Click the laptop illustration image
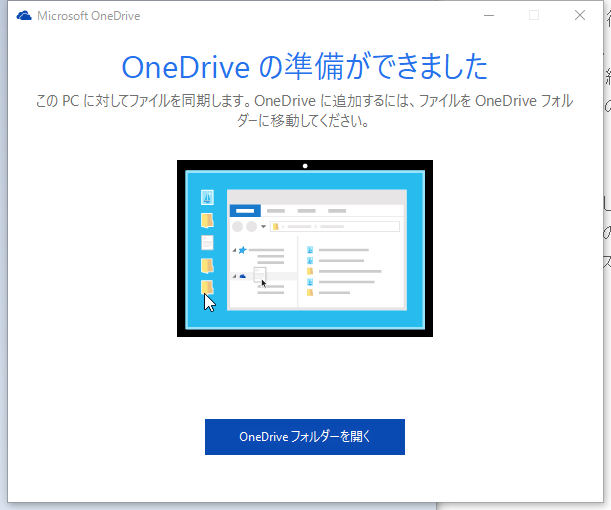611x510 pixels. coord(305,248)
